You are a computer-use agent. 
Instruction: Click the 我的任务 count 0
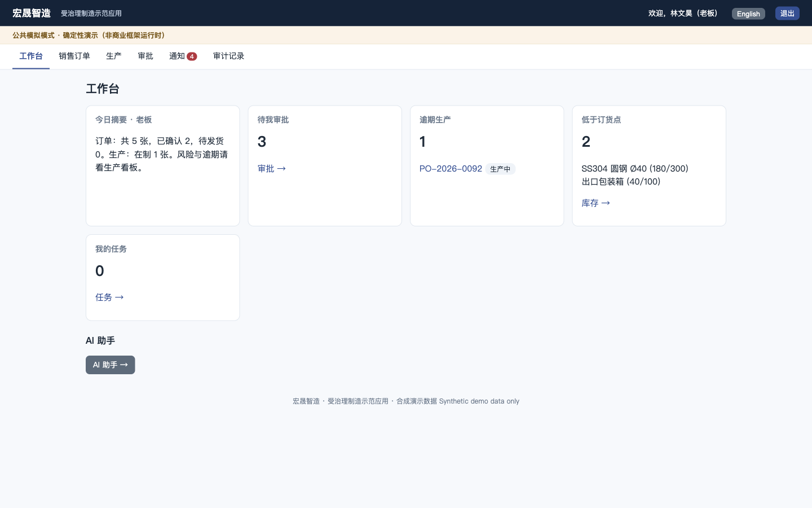tap(100, 271)
